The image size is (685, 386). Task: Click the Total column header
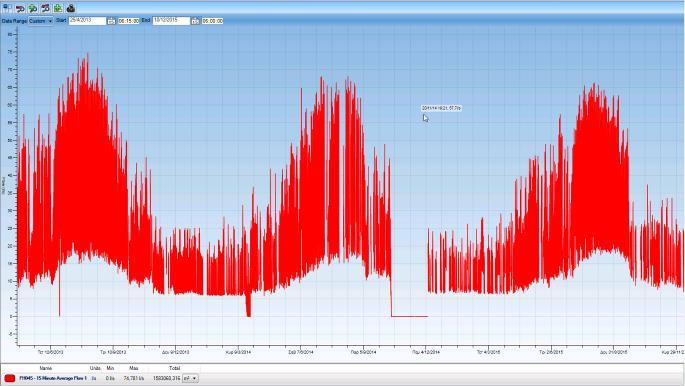(174, 368)
